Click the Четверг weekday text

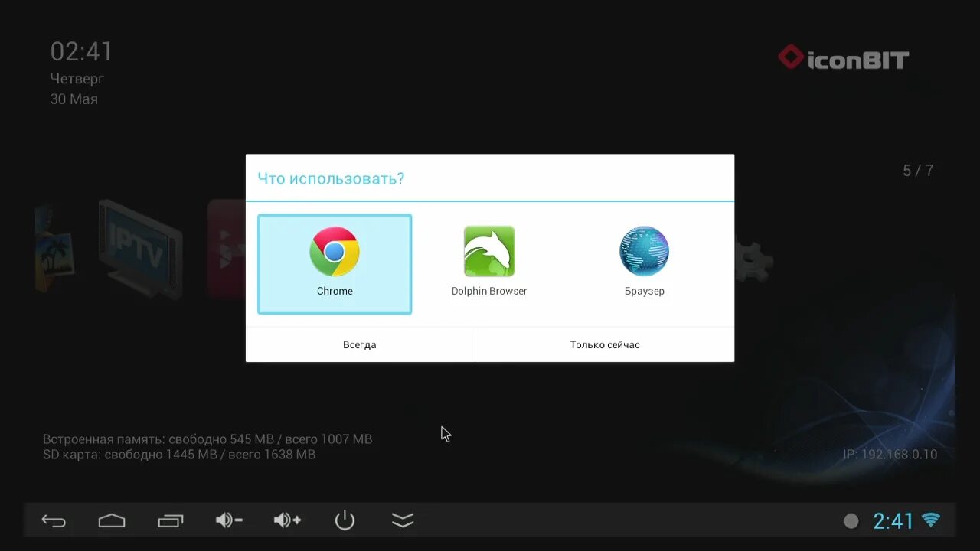tap(77, 78)
